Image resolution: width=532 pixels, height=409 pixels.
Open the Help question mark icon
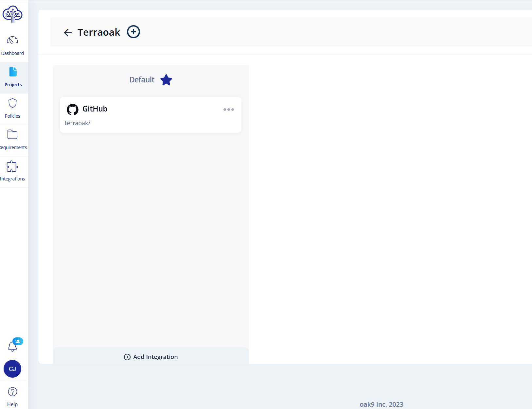[12, 392]
